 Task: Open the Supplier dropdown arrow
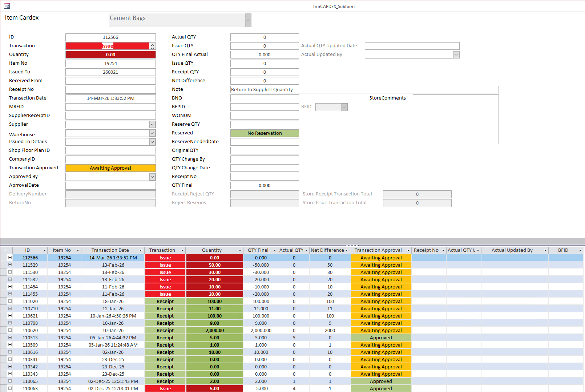click(x=152, y=124)
